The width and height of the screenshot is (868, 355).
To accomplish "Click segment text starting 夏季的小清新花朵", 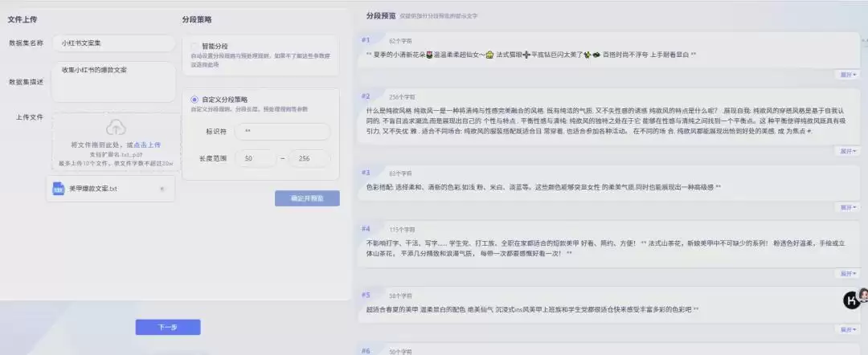I will 531,55.
